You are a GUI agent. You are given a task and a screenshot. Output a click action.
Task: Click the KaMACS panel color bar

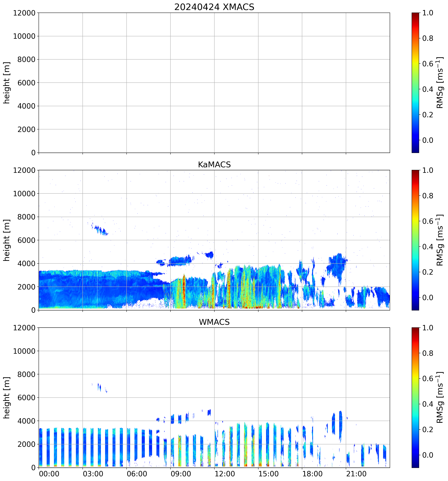pos(415,240)
